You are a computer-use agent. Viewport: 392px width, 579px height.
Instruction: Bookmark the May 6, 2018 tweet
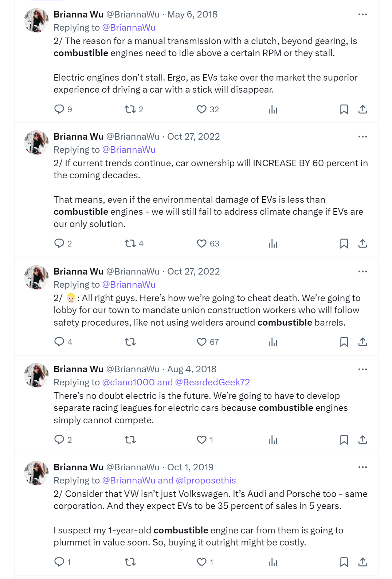[344, 109]
